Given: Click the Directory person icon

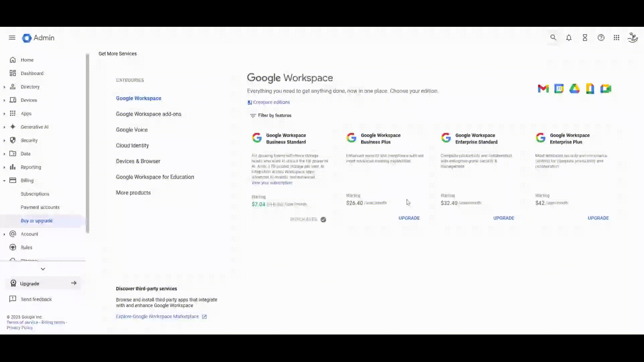Looking at the screenshot, I should click(13, 87).
